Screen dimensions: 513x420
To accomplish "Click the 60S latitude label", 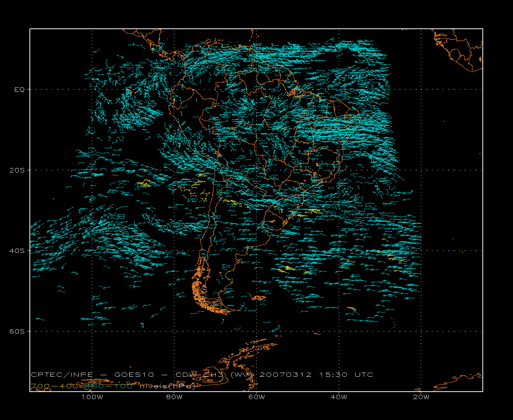I will [17, 332].
